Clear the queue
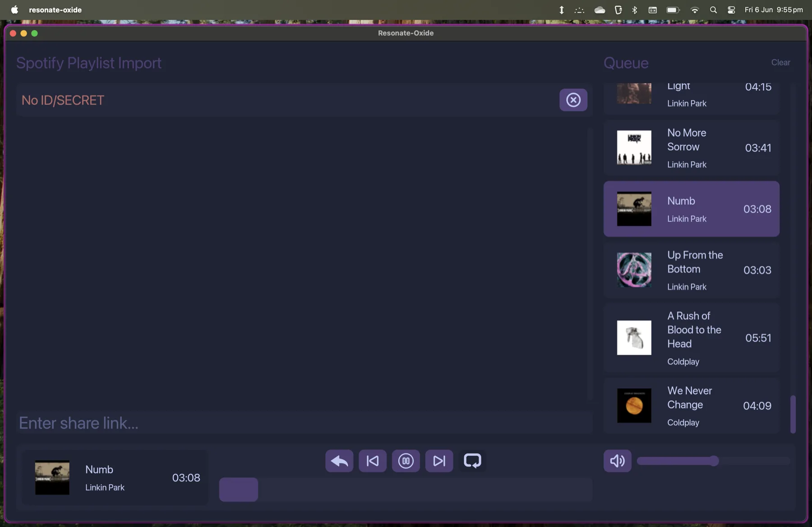 pyautogui.click(x=780, y=63)
